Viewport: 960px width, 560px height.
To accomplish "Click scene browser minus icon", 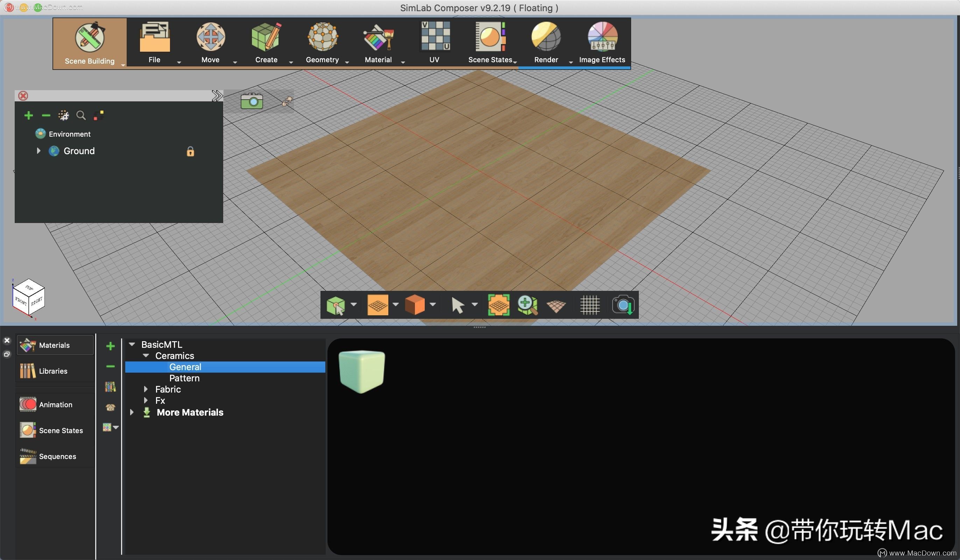I will (x=46, y=115).
